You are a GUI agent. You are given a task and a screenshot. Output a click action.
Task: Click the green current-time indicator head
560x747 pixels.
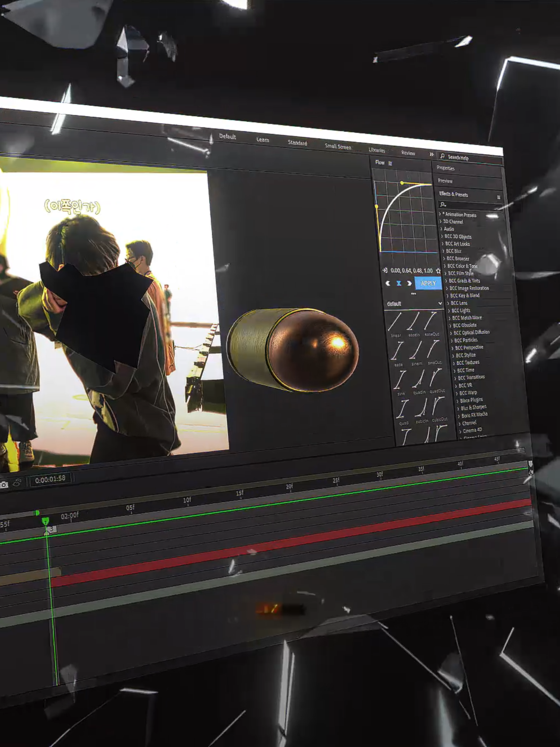[46, 521]
